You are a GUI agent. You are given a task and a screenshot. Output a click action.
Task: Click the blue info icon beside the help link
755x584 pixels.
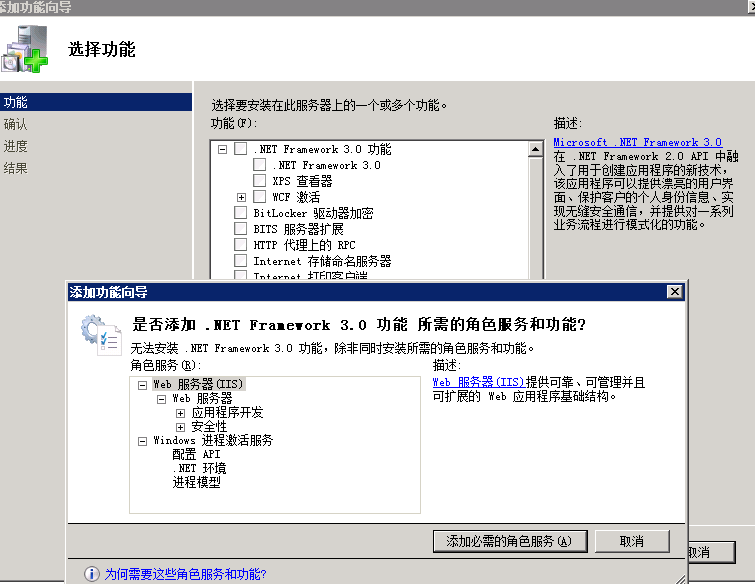pyautogui.click(x=91, y=573)
